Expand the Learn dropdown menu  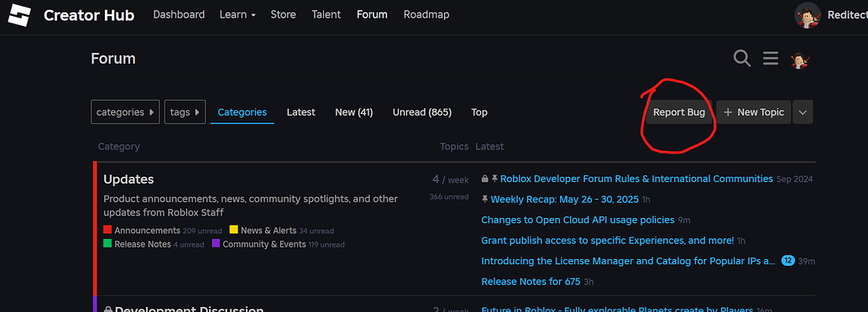click(x=238, y=14)
